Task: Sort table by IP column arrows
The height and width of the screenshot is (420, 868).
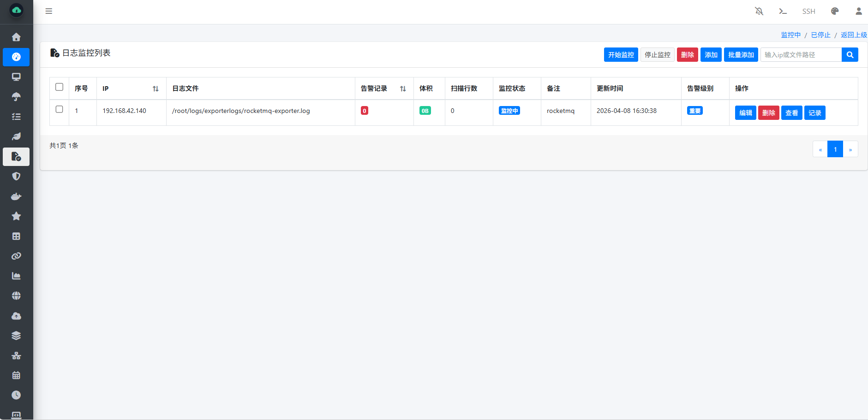Action: click(156, 89)
